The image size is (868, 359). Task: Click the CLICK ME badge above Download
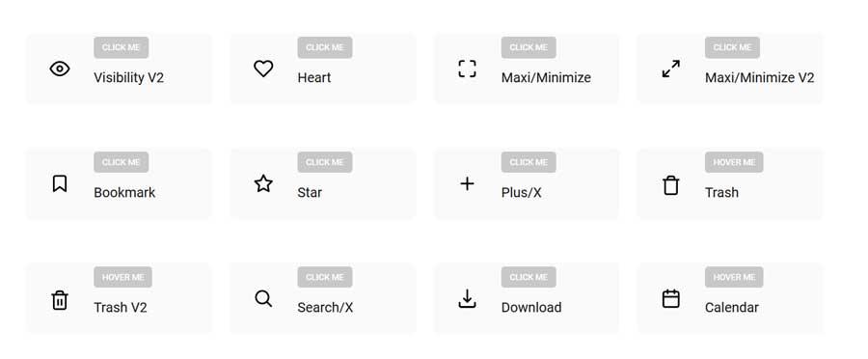pos(529,277)
